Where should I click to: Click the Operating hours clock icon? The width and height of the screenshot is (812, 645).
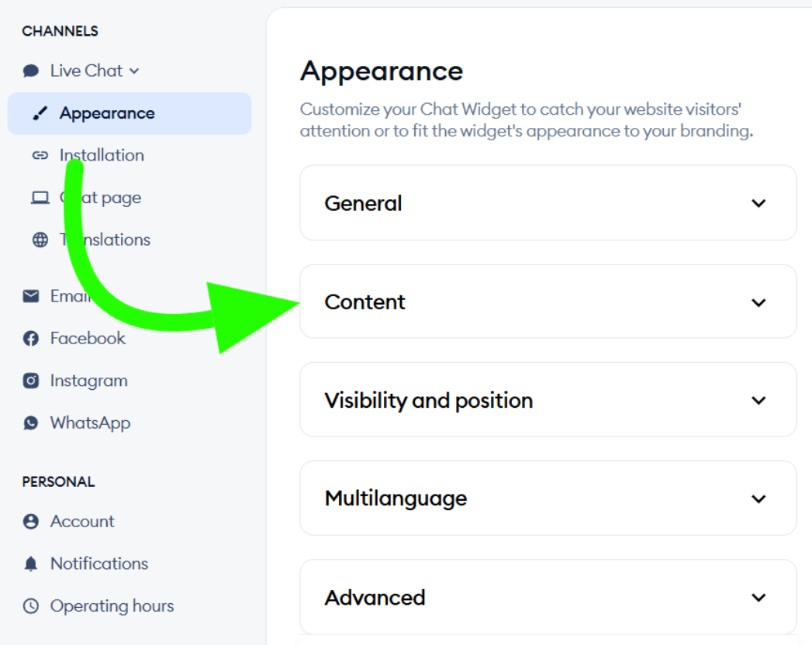pos(31,606)
